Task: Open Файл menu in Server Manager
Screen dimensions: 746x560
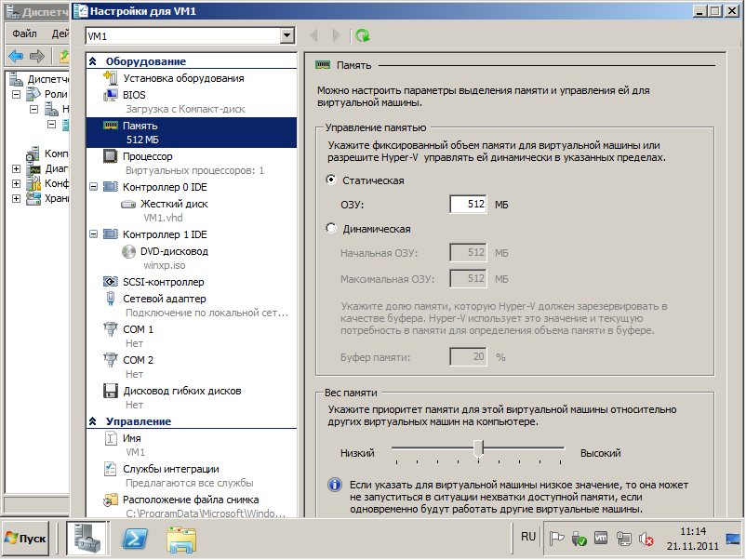Action: (x=24, y=33)
